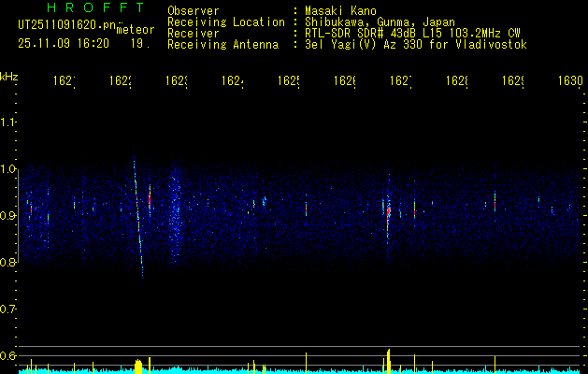Click the 1630 time axis label
588x374 pixels.
[x=570, y=80]
